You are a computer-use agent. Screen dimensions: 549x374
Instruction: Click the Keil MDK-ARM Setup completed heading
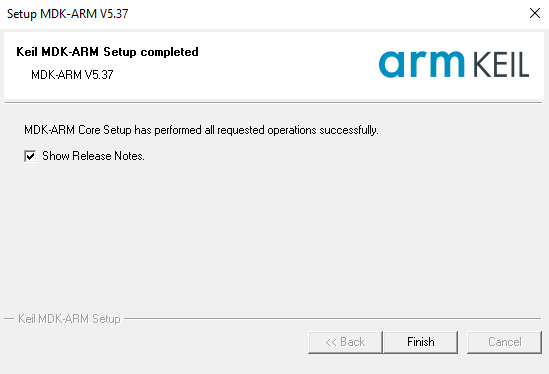pos(107,52)
